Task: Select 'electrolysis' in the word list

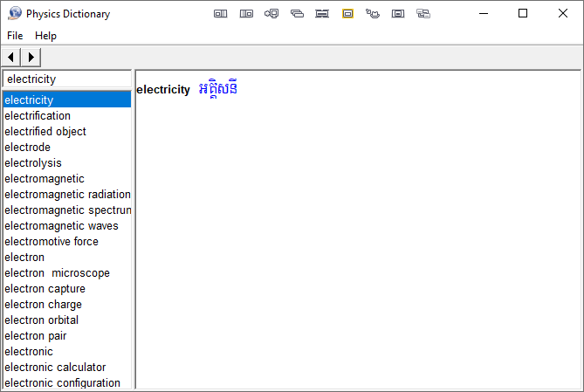Action: [x=33, y=163]
